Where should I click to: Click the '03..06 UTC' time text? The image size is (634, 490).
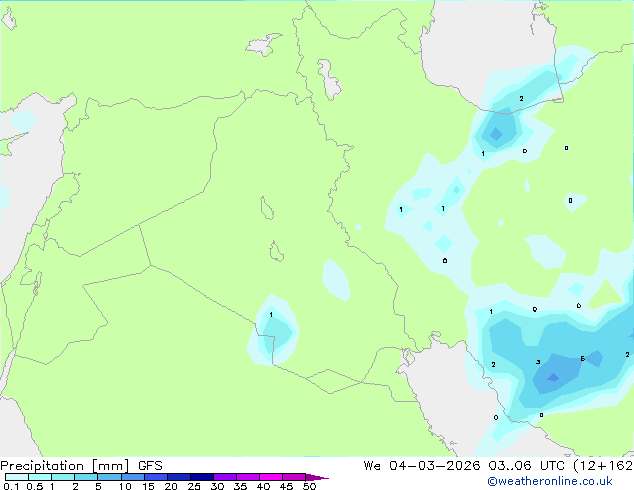click(x=526, y=466)
